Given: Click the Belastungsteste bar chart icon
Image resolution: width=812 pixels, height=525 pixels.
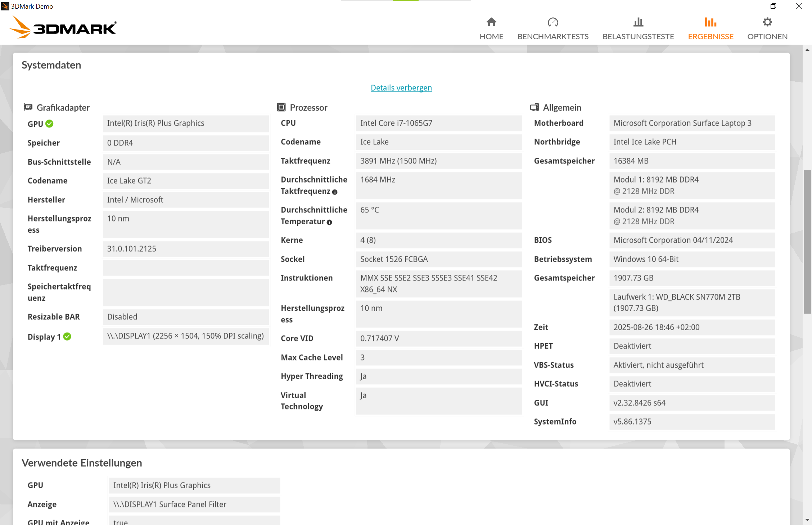Looking at the screenshot, I should (x=638, y=22).
